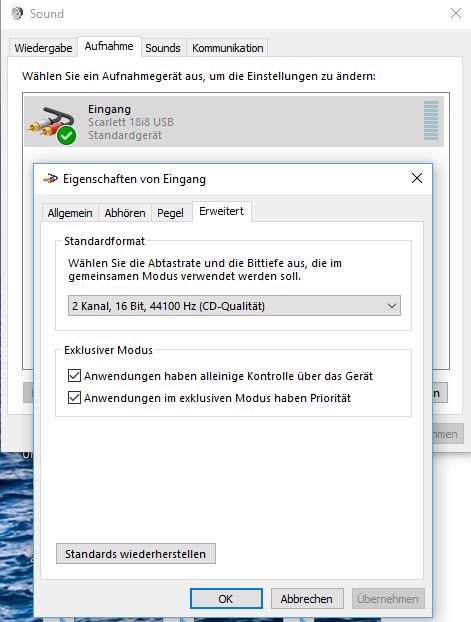Open the Pegel tab
This screenshot has width=471, height=622.
(x=170, y=213)
